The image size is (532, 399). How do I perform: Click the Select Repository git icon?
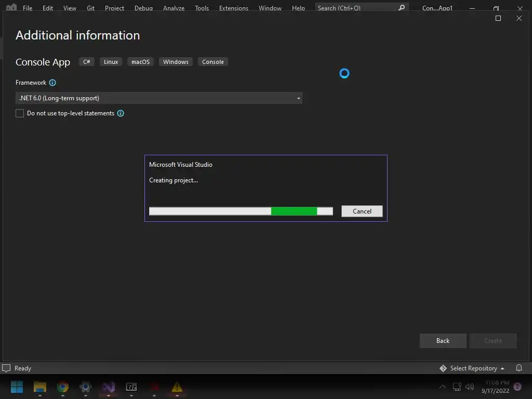(x=443, y=368)
